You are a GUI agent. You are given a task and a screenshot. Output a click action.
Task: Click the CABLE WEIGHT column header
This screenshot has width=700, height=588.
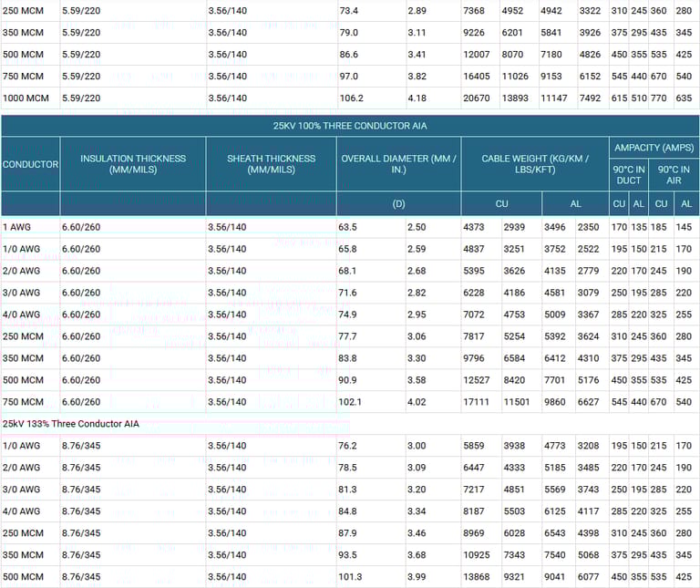[534, 164]
